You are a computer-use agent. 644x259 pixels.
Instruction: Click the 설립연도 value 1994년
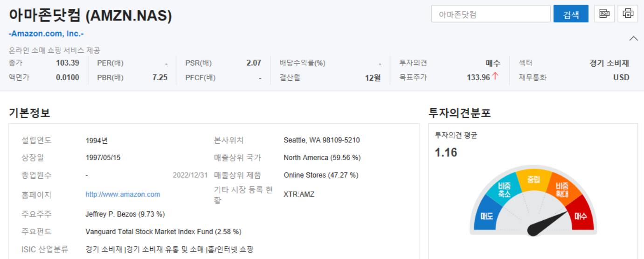97,140
